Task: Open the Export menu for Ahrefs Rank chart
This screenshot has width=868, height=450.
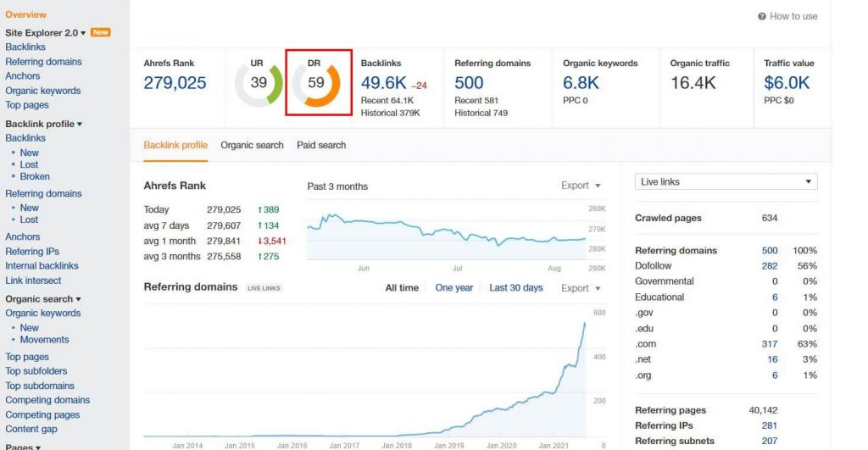Action: [x=581, y=186]
